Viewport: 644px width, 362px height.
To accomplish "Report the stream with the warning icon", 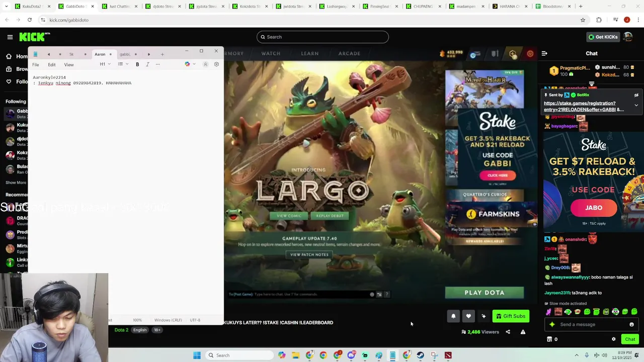I will 523,332.
